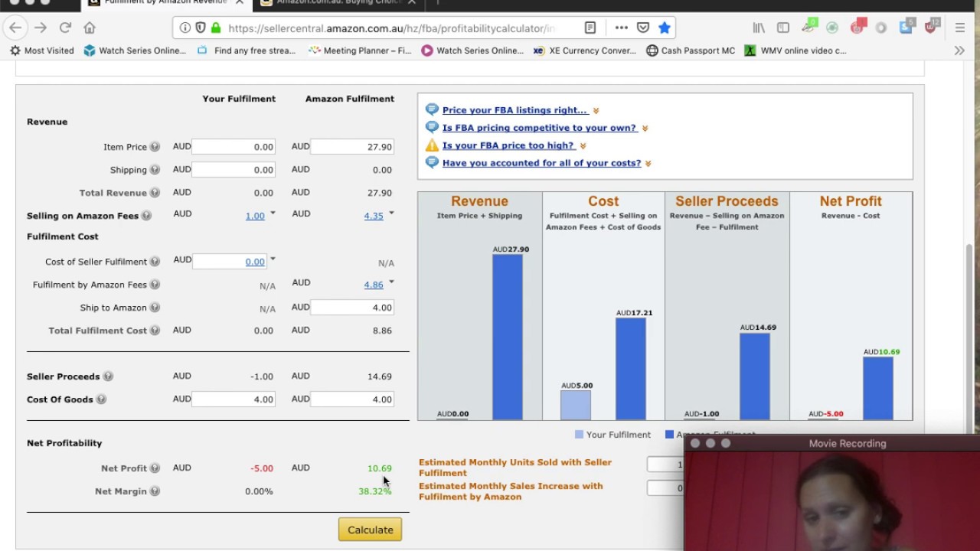Expand the Cost of Seller Fulfilment dropdown arrow
980x551 pixels.
tap(273, 259)
